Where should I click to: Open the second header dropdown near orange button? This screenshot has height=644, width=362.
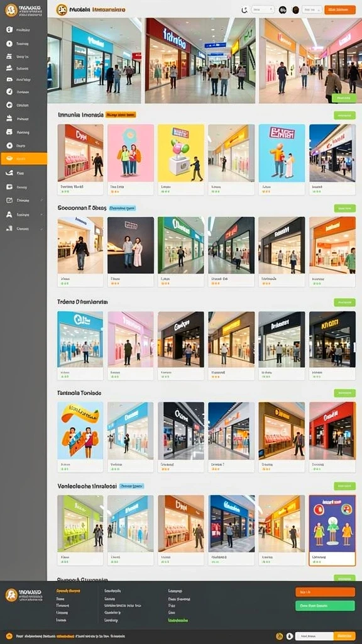point(312,9)
